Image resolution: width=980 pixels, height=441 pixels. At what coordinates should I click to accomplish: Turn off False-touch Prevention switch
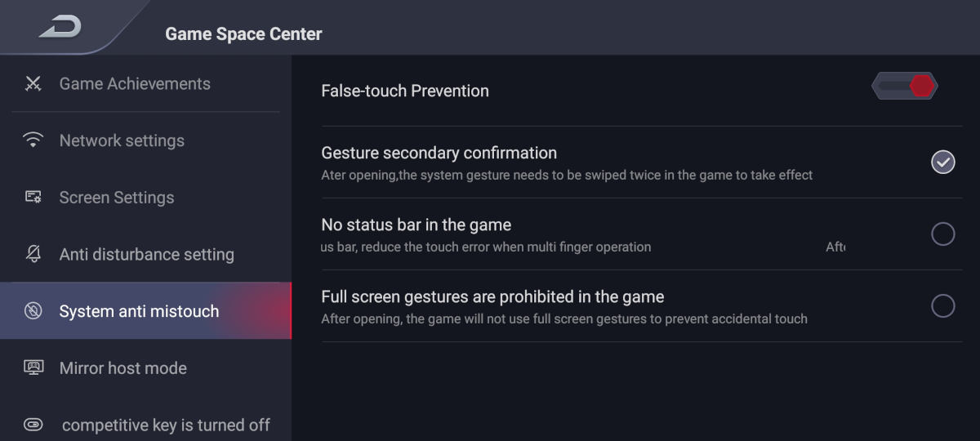point(904,86)
